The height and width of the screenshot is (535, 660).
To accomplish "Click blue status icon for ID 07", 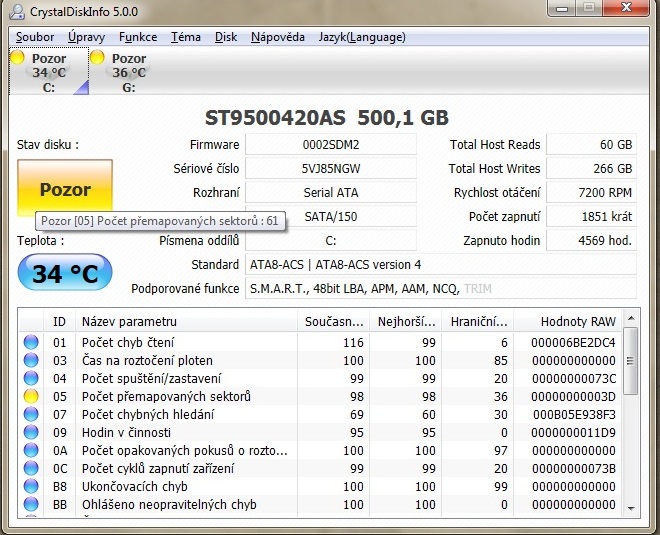I will click(31, 414).
